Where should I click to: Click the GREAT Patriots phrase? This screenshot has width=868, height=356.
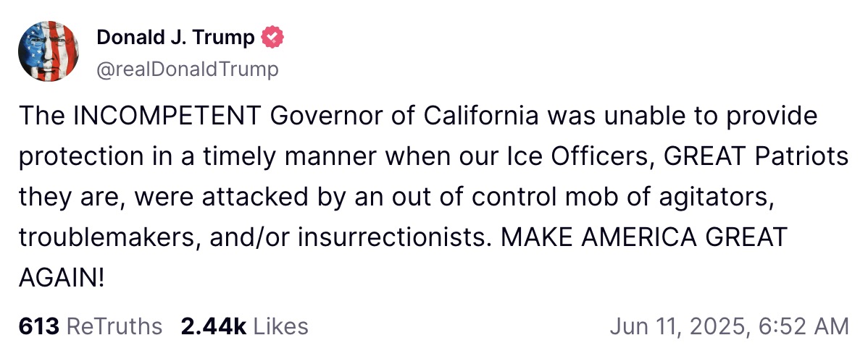pos(756,157)
